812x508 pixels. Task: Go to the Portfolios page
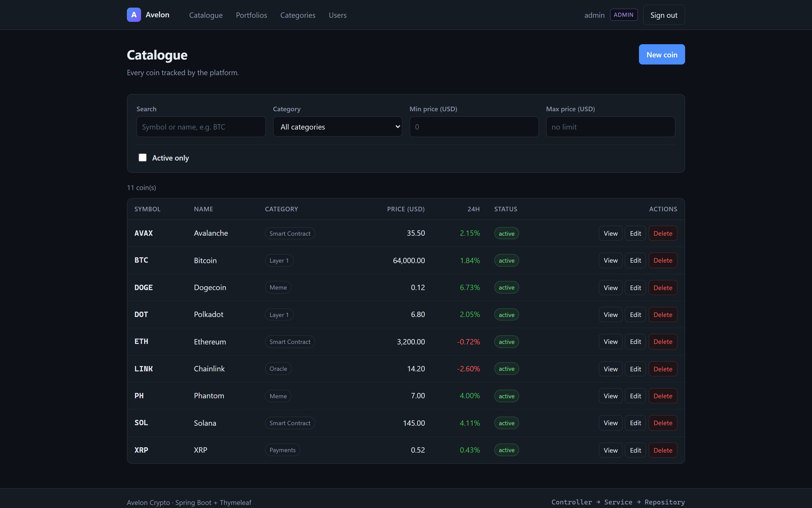(x=251, y=15)
